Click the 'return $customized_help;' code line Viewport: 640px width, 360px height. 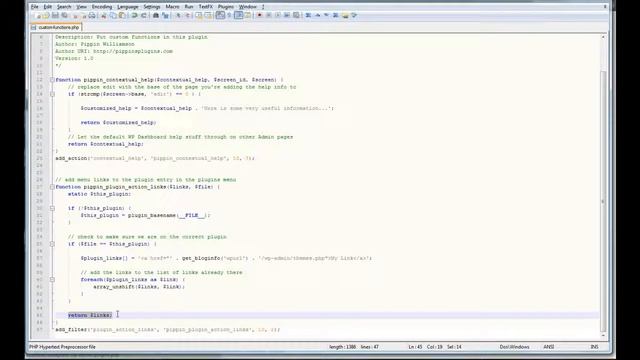tap(118, 123)
